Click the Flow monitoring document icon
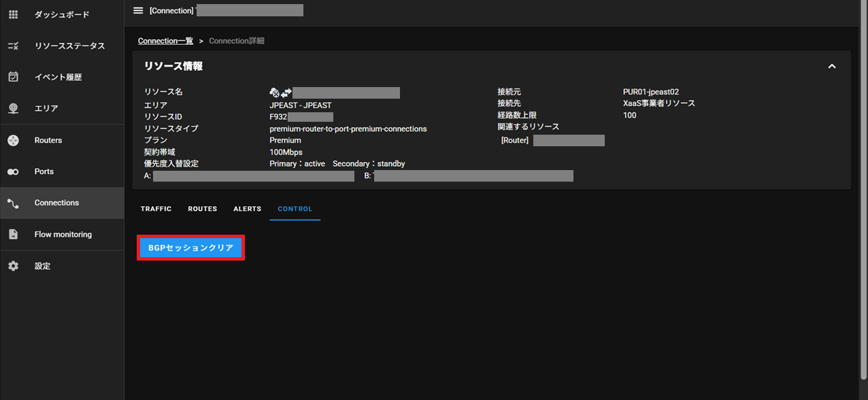 coord(13,234)
